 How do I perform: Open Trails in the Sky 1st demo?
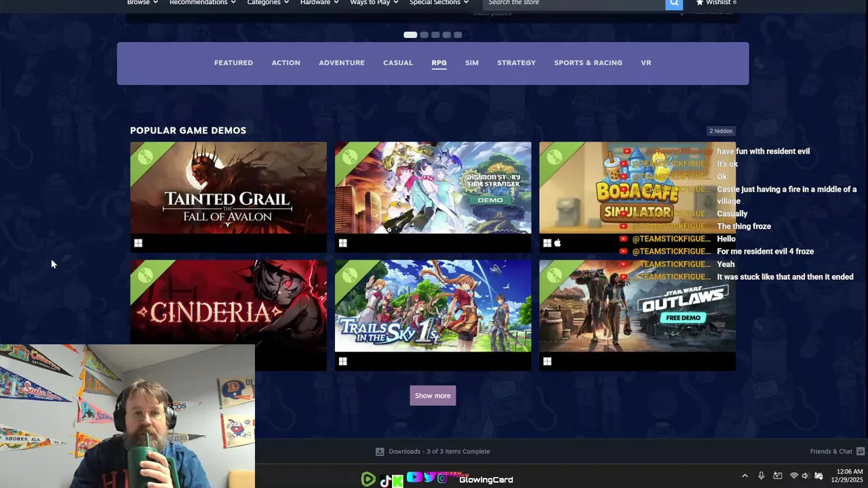[433, 315]
